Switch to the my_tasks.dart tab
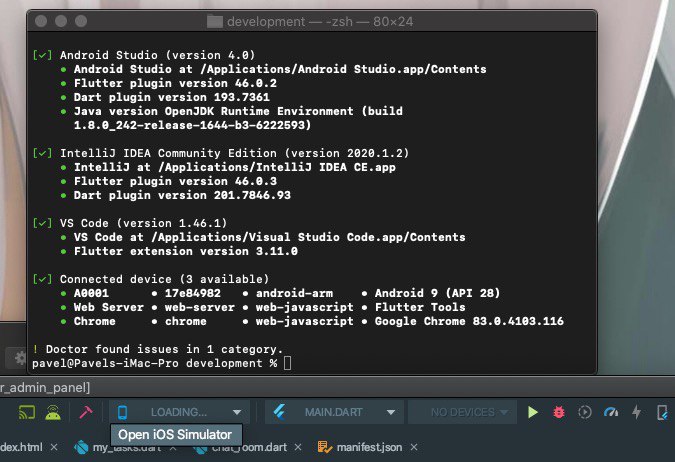This screenshot has width=675, height=462. tap(127, 447)
